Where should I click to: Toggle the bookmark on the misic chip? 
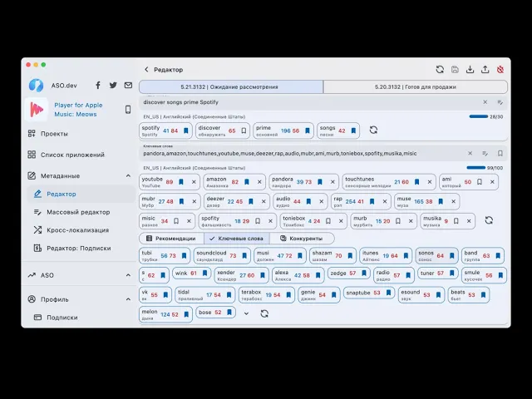176,221
